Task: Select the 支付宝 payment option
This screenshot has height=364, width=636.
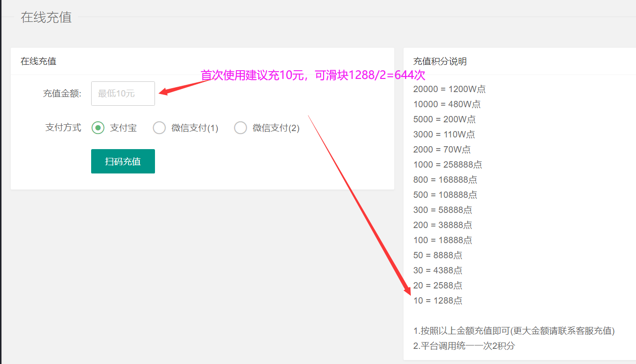Action: [x=98, y=128]
